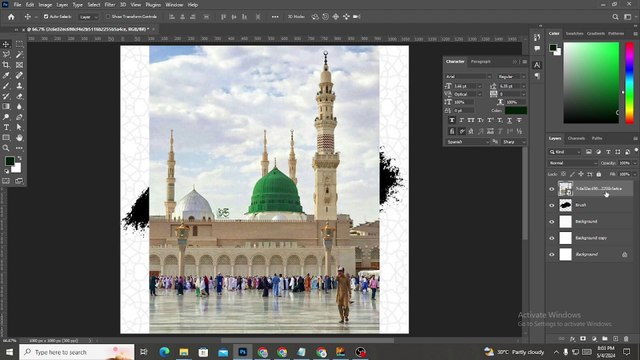Select the Magic Wand tool

[x=19, y=54]
